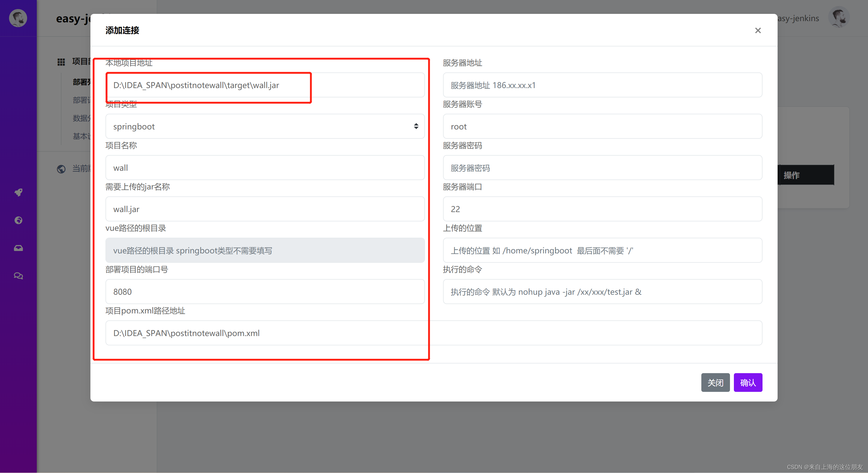Select the 部署 menu item in bold

coord(82,82)
